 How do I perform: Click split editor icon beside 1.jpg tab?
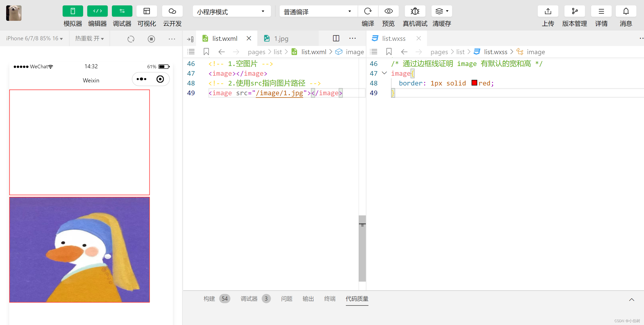click(336, 39)
